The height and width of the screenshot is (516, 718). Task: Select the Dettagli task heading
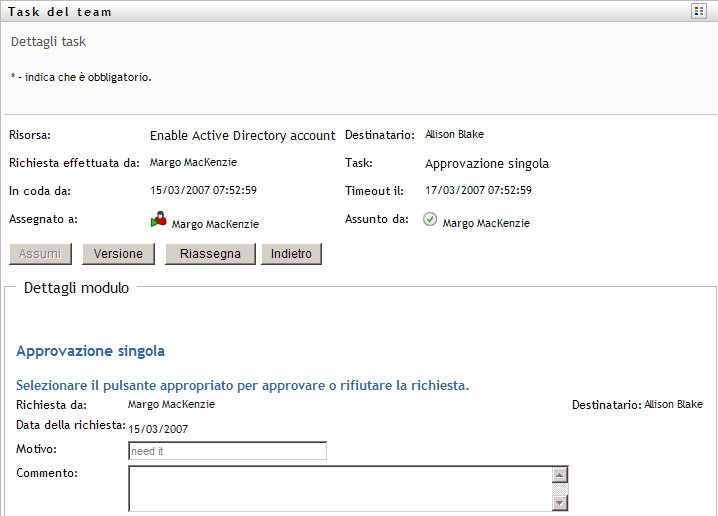coord(48,42)
